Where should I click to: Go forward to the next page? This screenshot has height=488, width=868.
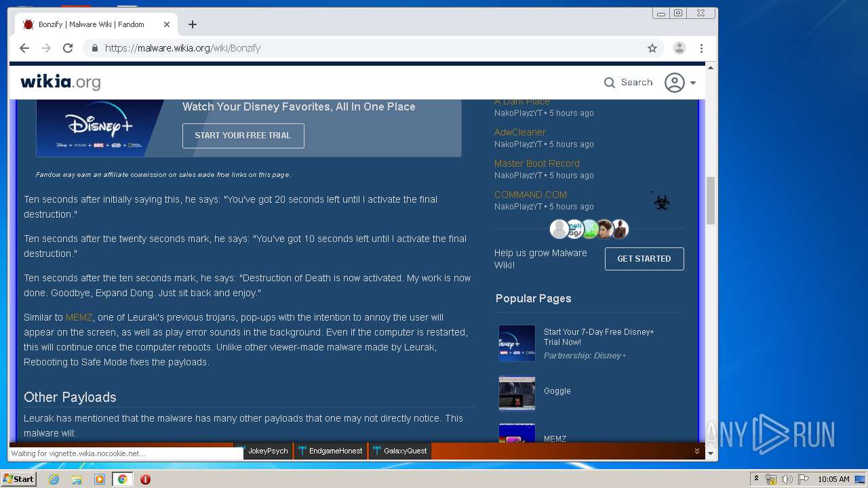[x=46, y=48]
